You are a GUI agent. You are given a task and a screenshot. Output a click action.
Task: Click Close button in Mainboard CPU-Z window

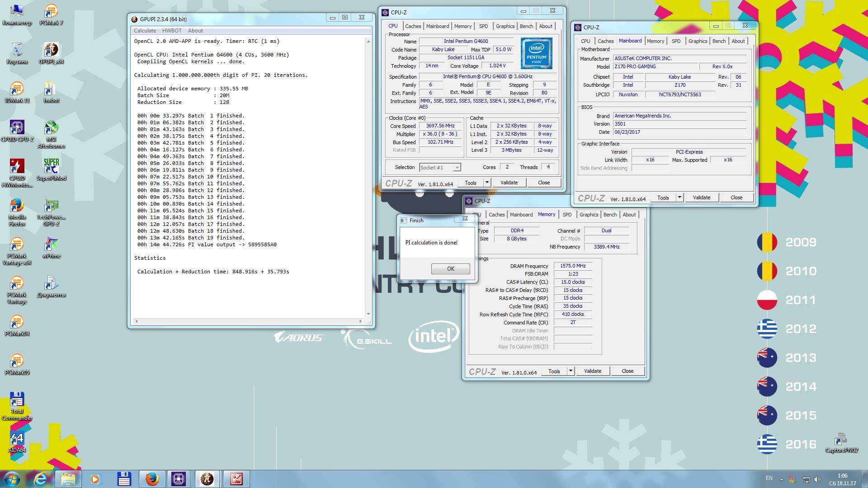pos(736,197)
